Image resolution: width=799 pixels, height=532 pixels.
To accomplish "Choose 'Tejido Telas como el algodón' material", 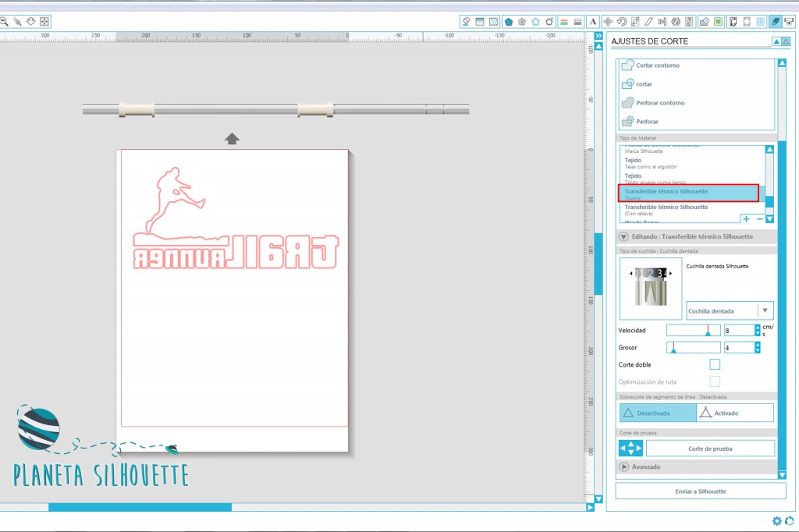I will (x=692, y=163).
